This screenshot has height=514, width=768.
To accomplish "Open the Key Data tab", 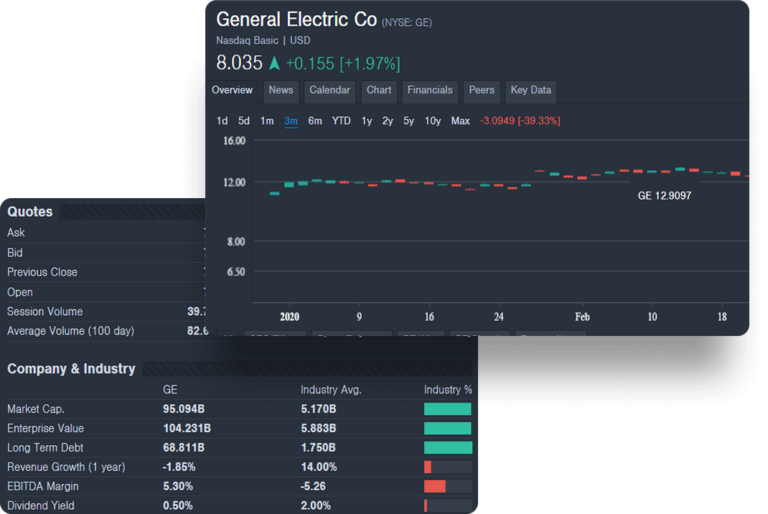I will pos(531,90).
